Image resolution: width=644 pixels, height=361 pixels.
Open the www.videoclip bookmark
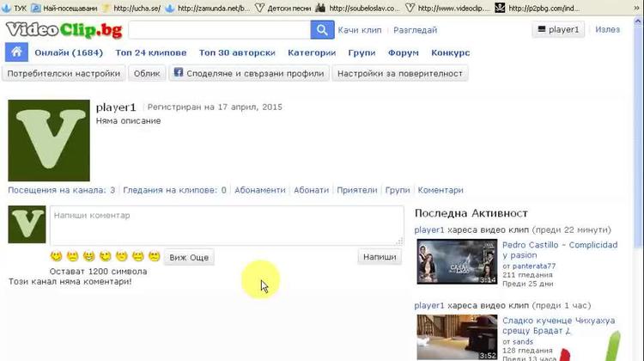pyautogui.click(x=447, y=8)
